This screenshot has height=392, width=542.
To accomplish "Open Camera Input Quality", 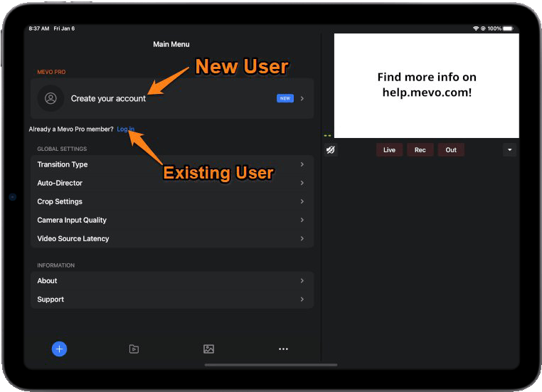I will pyautogui.click(x=172, y=221).
